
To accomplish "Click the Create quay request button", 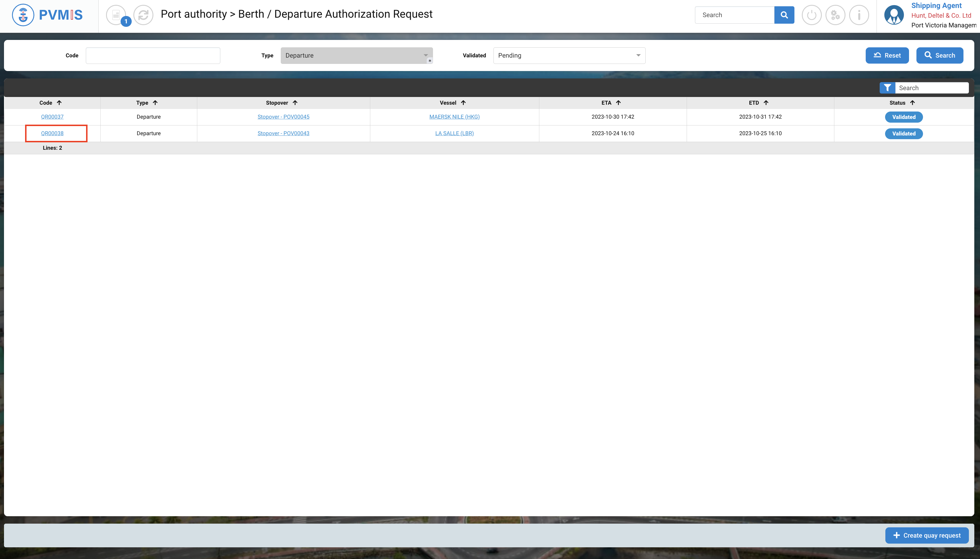I will click(x=927, y=536).
